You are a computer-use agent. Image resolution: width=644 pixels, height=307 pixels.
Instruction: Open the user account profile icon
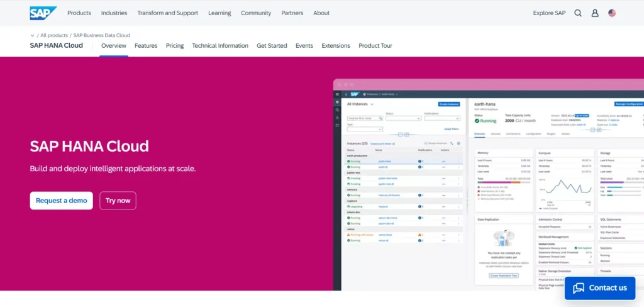coord(595,13)
